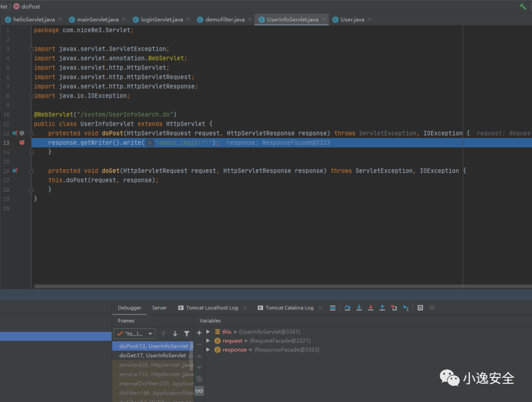532x402 pixels.
Task: Select the UserInfoServlet.java tab
Action: click(292, 19)
